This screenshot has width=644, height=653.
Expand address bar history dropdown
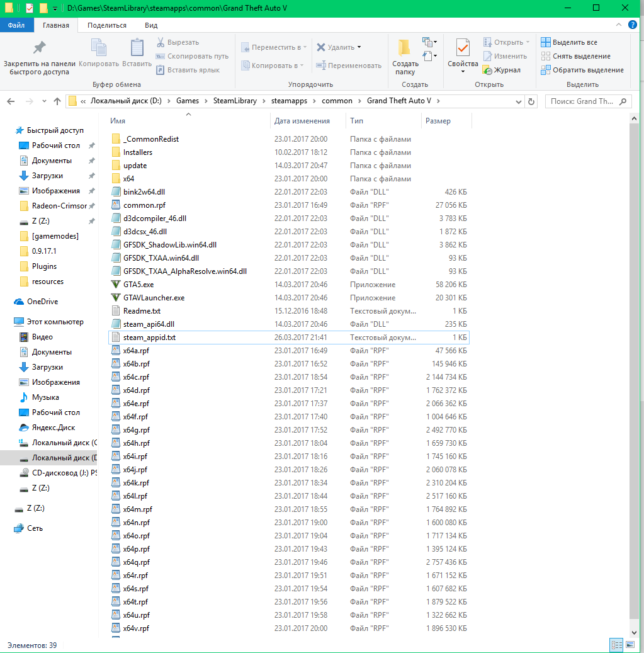click(x=518, y=101)
